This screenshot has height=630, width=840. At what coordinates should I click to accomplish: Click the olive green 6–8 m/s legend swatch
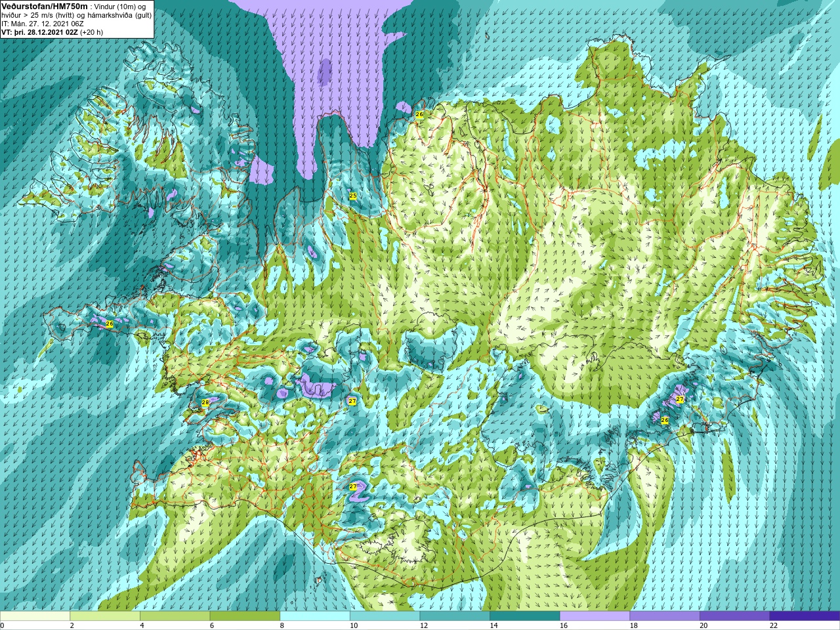click(245, 616)
